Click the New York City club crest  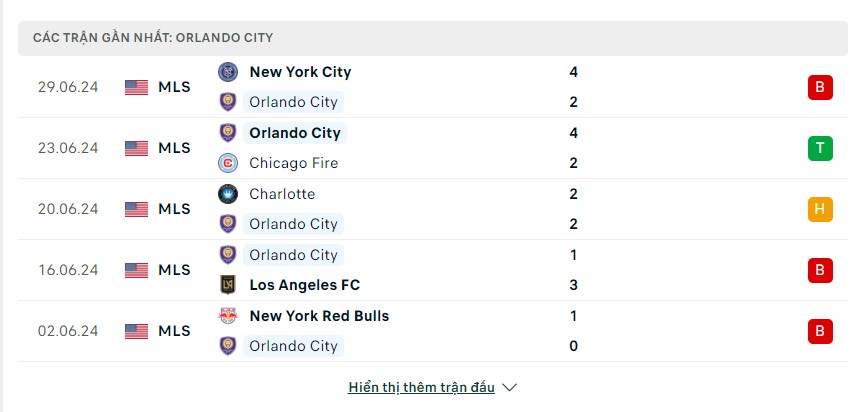click(228, 72)
